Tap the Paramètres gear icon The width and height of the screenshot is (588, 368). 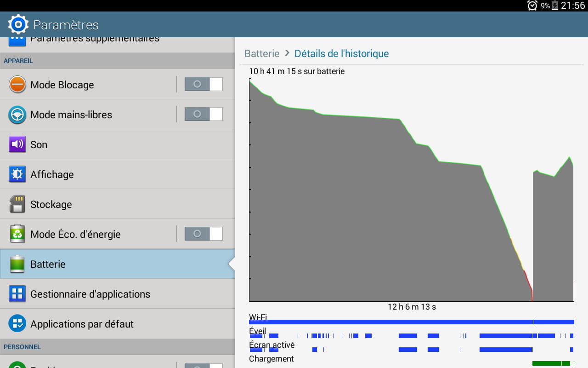click(18, 24)
